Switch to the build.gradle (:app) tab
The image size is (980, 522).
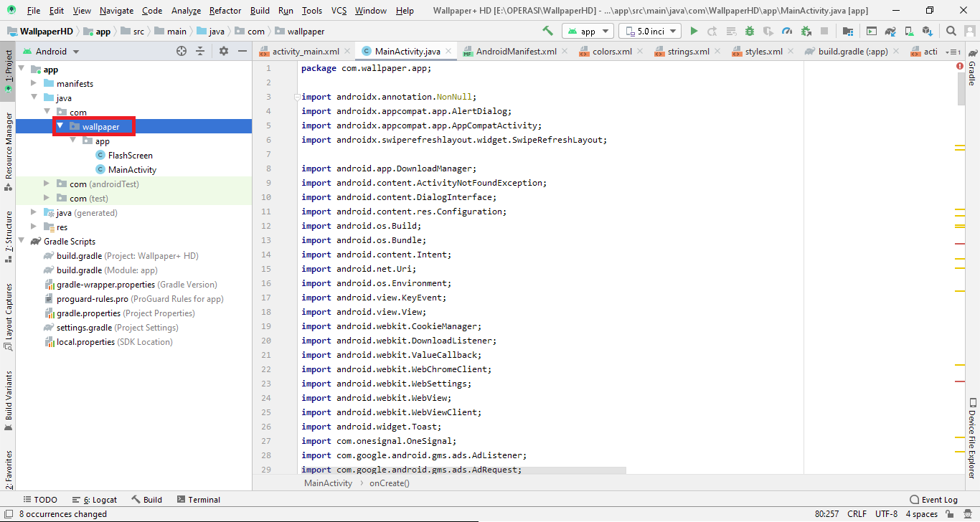point(852,52)
